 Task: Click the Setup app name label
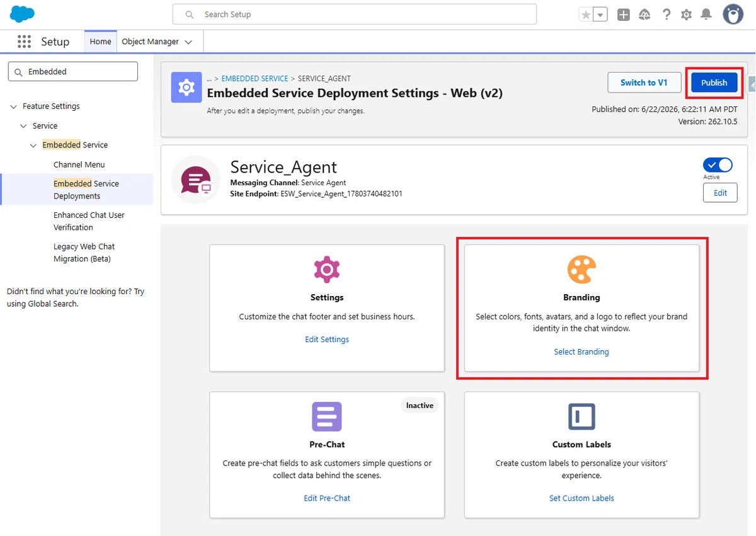point(55,42)
